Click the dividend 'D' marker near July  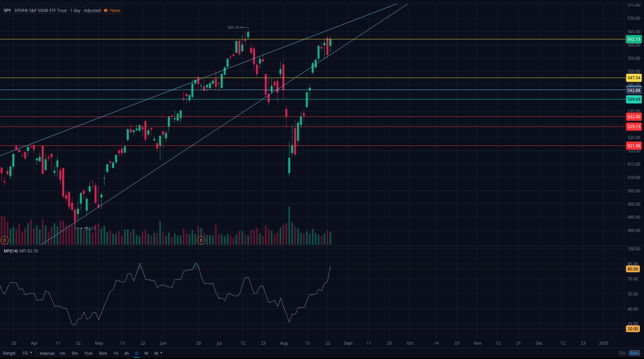click(201, 240)
